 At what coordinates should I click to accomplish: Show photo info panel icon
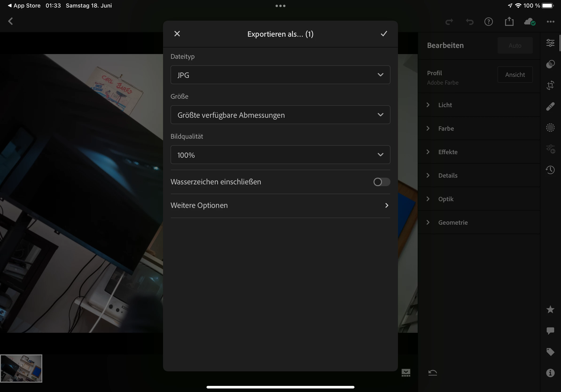point(550,373)
